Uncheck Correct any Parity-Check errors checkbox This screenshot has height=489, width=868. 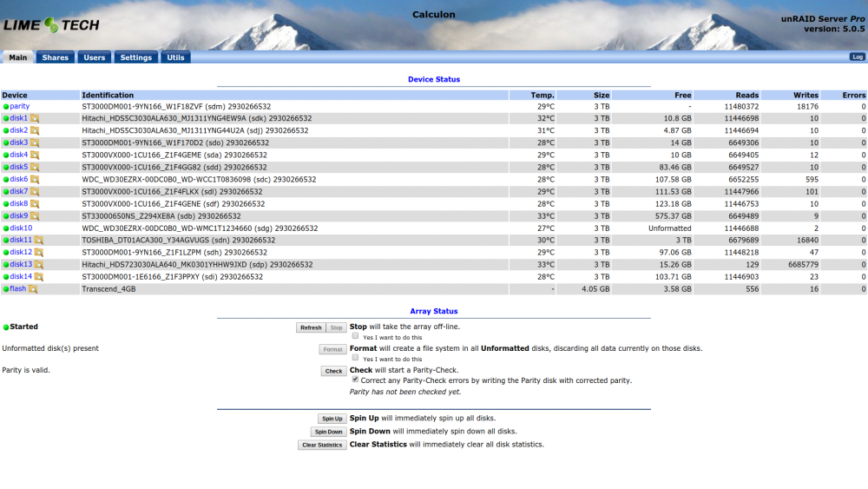(x=355, y=380)
